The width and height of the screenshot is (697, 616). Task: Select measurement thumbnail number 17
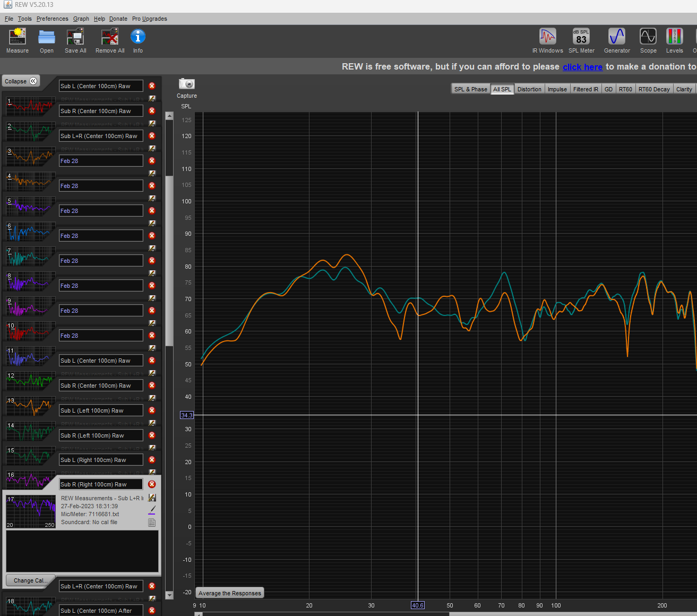pos(30,511)
